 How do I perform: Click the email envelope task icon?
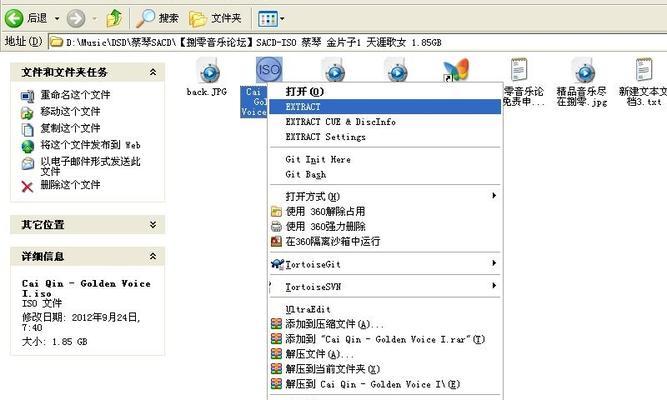pyautogui.click(x=28, y=163)
